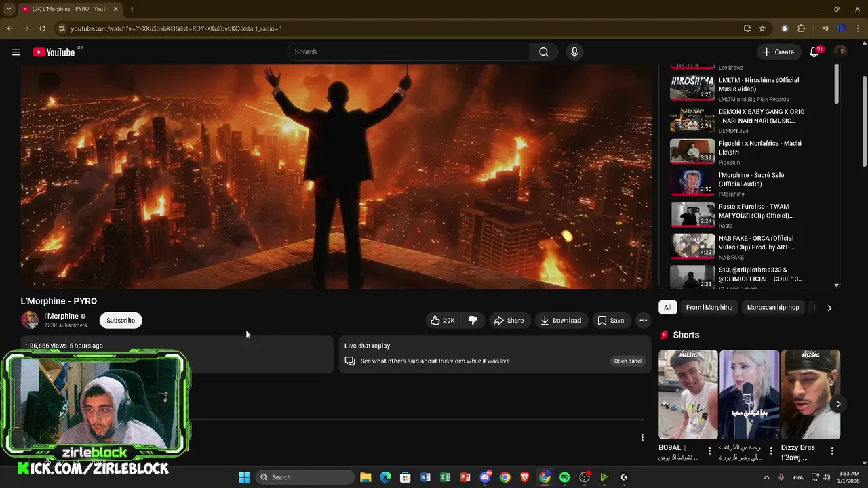Click the playlist panel scrollbar
The image size is (868, 488).
(836, 85)
